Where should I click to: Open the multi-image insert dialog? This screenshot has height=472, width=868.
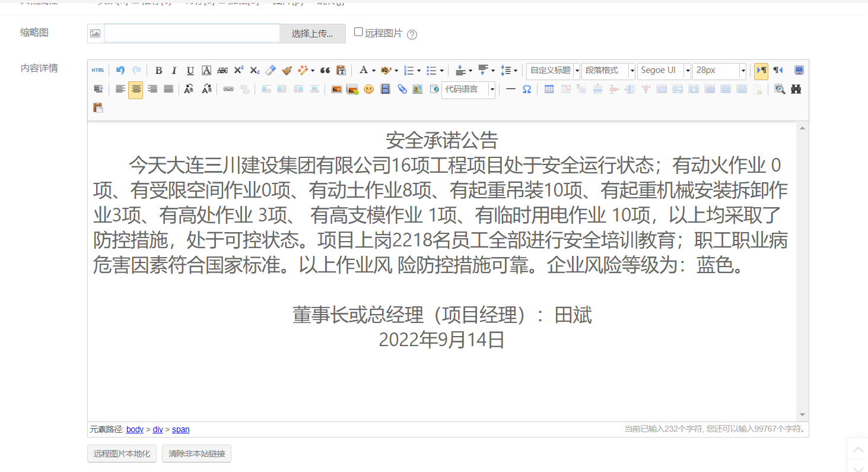(352, 89)
